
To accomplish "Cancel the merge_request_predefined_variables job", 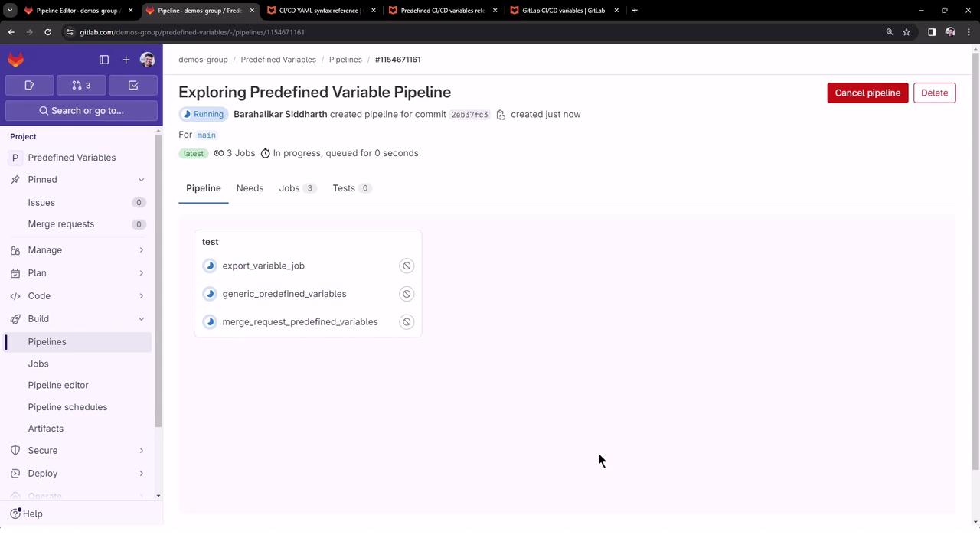I will (x=407, y=322).
